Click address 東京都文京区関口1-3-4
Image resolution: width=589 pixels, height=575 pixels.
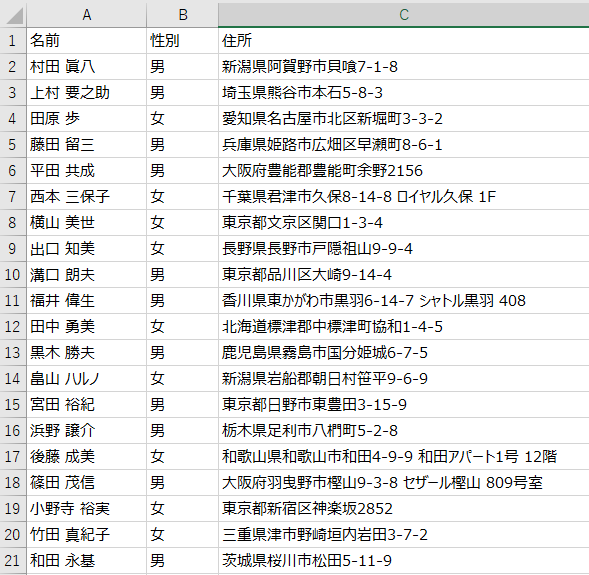[x=404, y=222]
